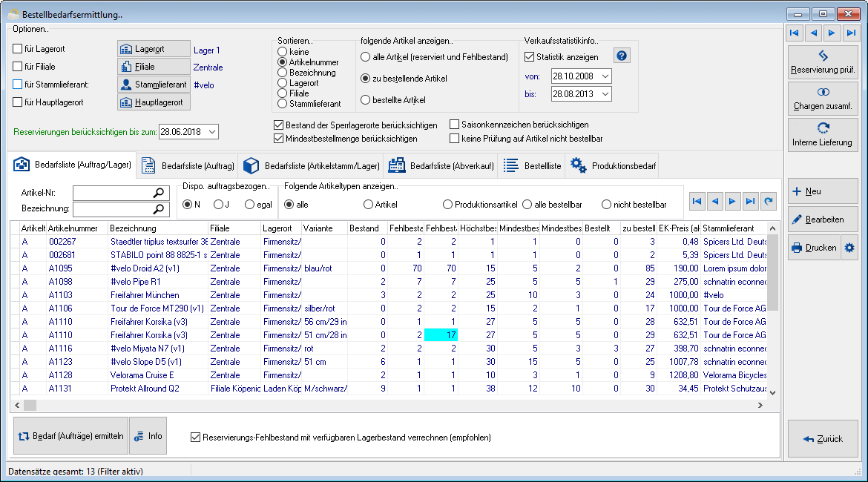Select nicht bestellbar filter
Screen dimensions: 868x482
[606, 205]
